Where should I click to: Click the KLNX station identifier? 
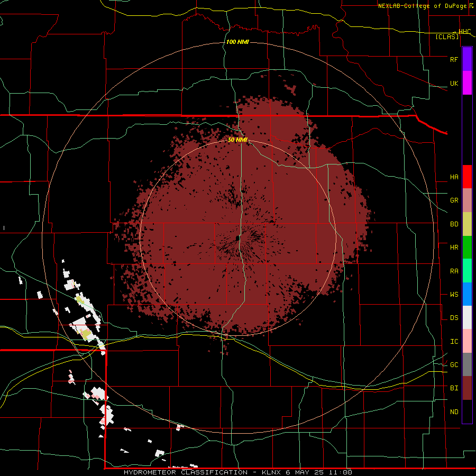272,472
